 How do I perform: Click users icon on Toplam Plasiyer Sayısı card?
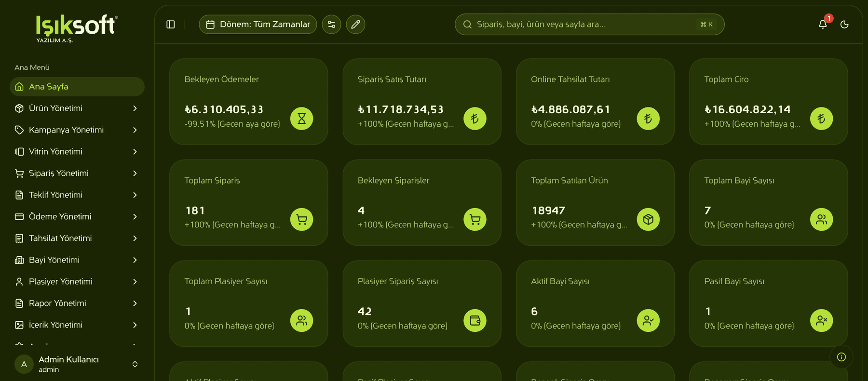[x=302, y=321]
